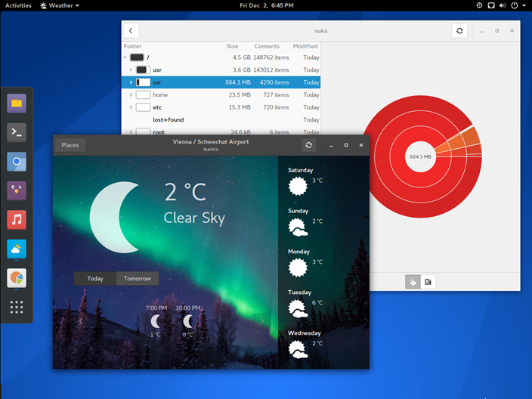Click the Saturday sun forecast icon
Image resolution: width=532 pixels, height=399 pixels.
click(298, 186)
